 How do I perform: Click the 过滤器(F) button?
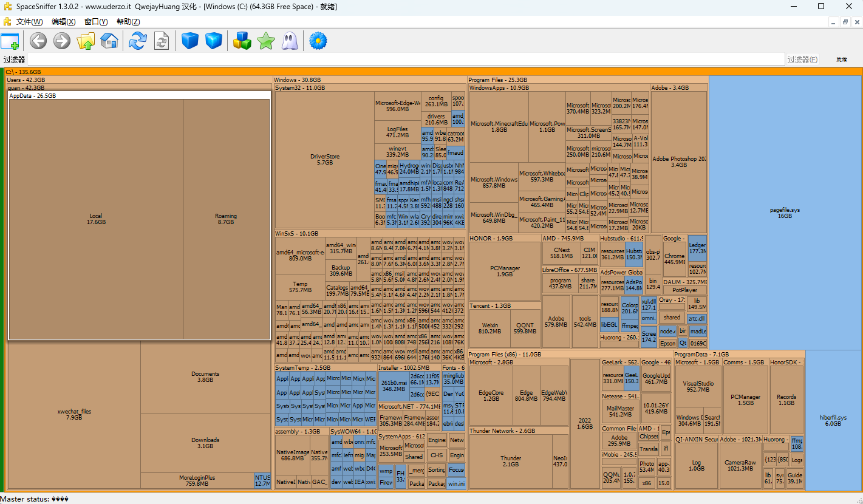[x=802, y=60]
